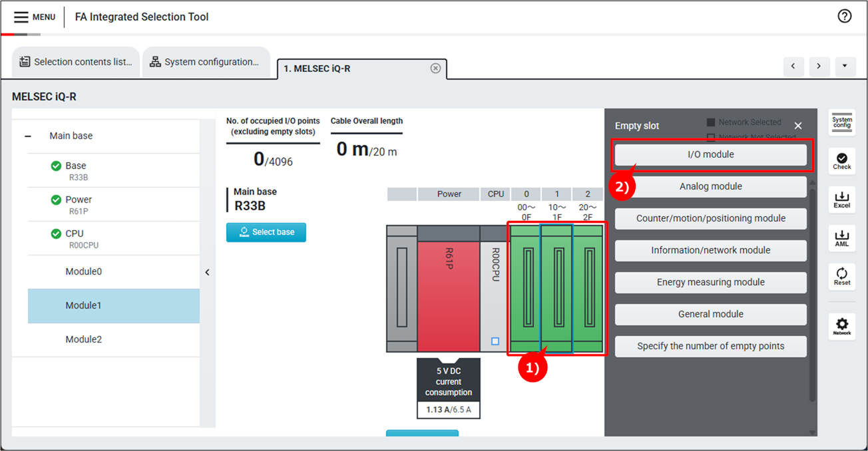
Task: Click the Power column header
Action: pos(449,194)
